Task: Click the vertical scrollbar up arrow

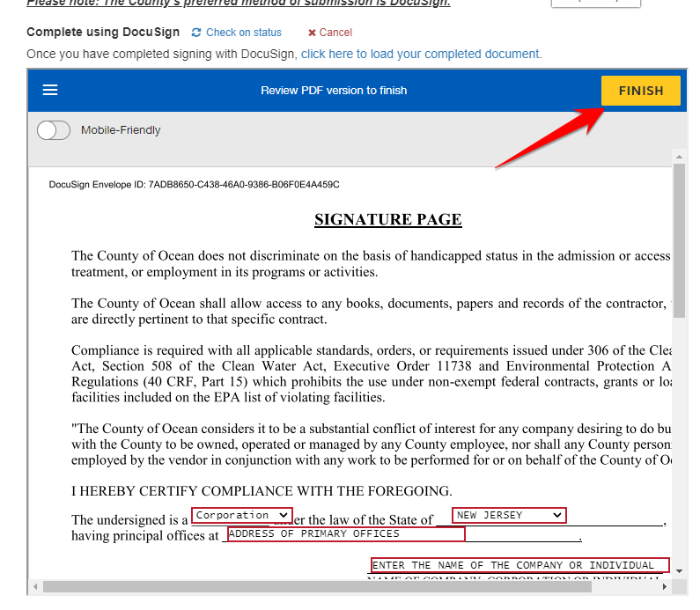Action: click(x=679, y=157)
